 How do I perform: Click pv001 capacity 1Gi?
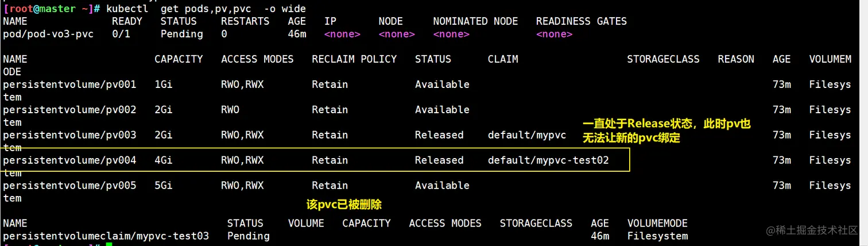tap(164, 84)
